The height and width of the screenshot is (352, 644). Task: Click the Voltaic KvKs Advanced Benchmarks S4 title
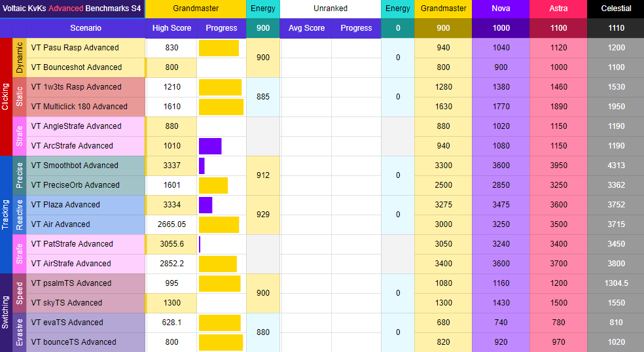point(72,9)
